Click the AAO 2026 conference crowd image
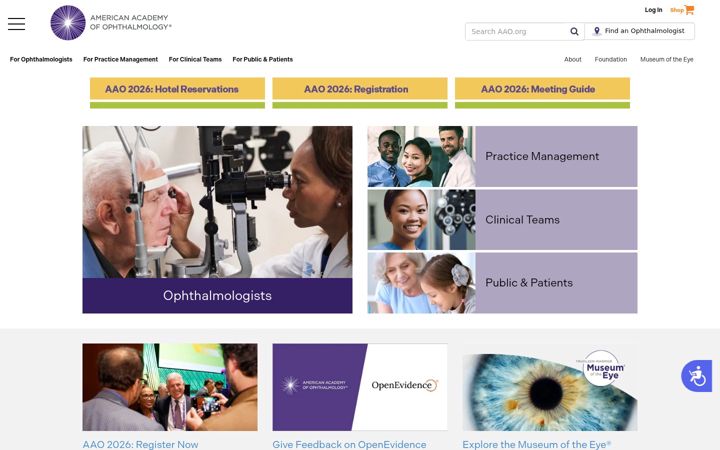Image resolution: width=720 pixels, height=450 pixels. coord(170,387)
